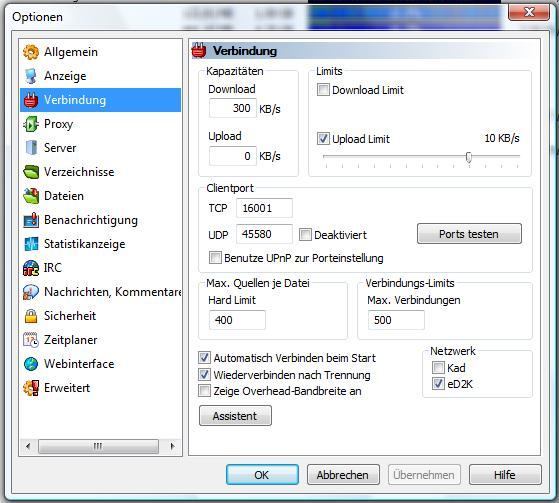
Task: Click the Ports testen button
Action: (x=469, y=234)
